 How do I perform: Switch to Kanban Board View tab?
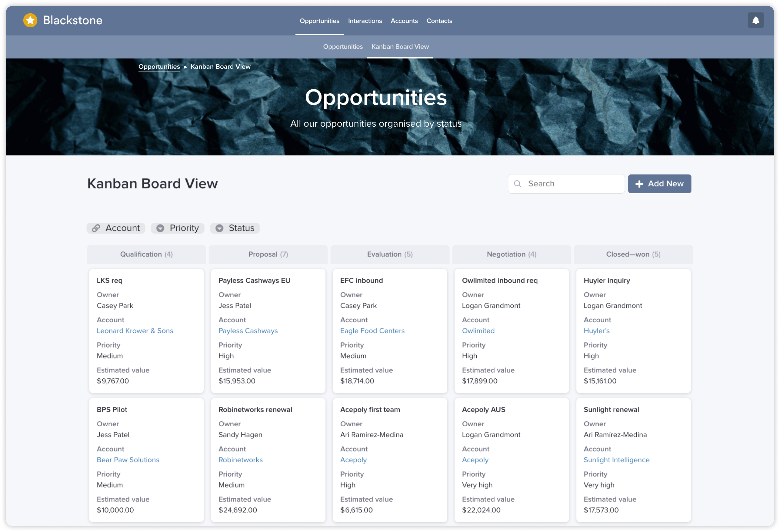click(400, 47)
